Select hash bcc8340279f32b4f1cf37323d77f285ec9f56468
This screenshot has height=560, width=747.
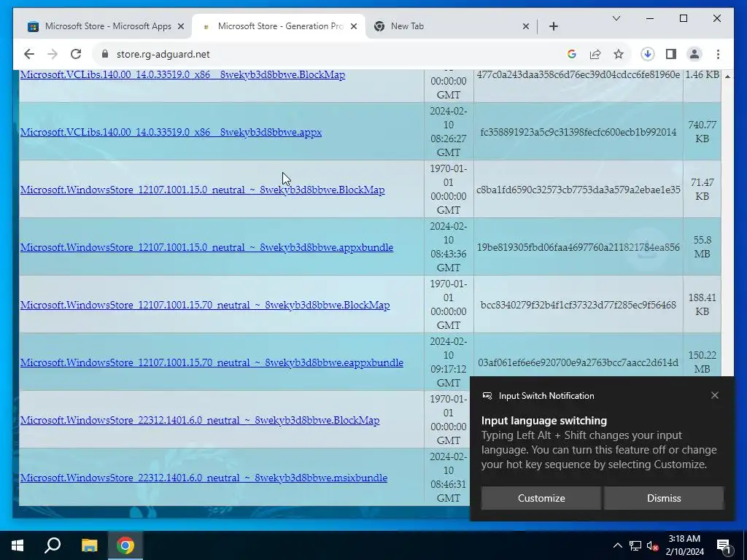[x=578, y=305]
